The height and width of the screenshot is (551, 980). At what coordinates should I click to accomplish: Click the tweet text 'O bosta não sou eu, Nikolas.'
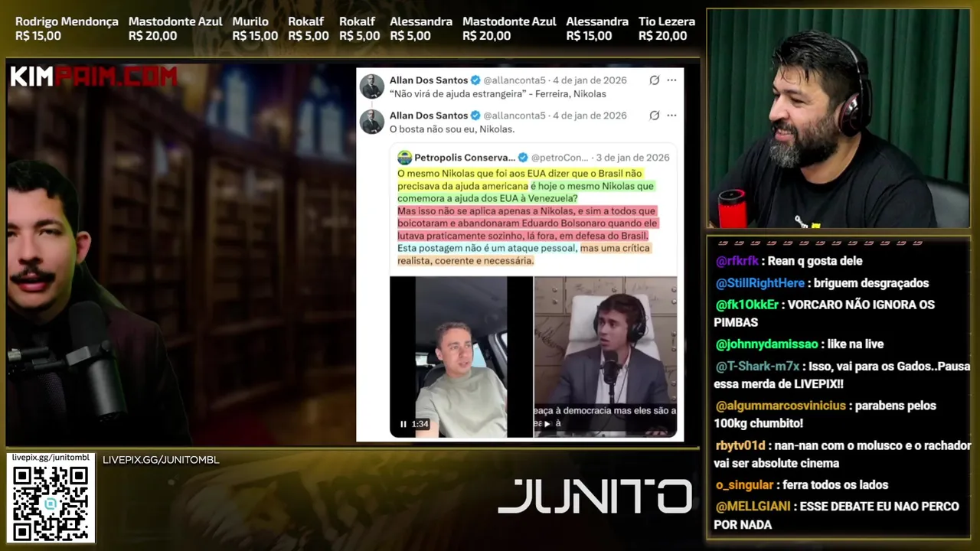click(x=452, y=129)
